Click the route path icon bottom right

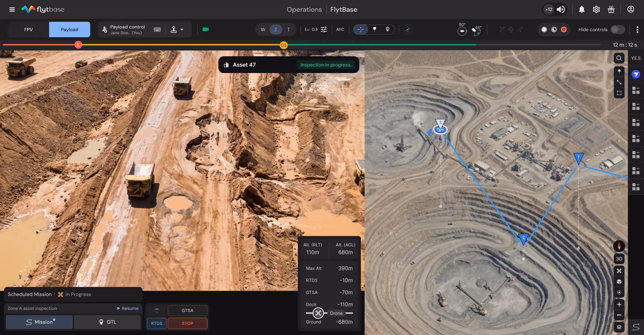[x=636, y=327]
